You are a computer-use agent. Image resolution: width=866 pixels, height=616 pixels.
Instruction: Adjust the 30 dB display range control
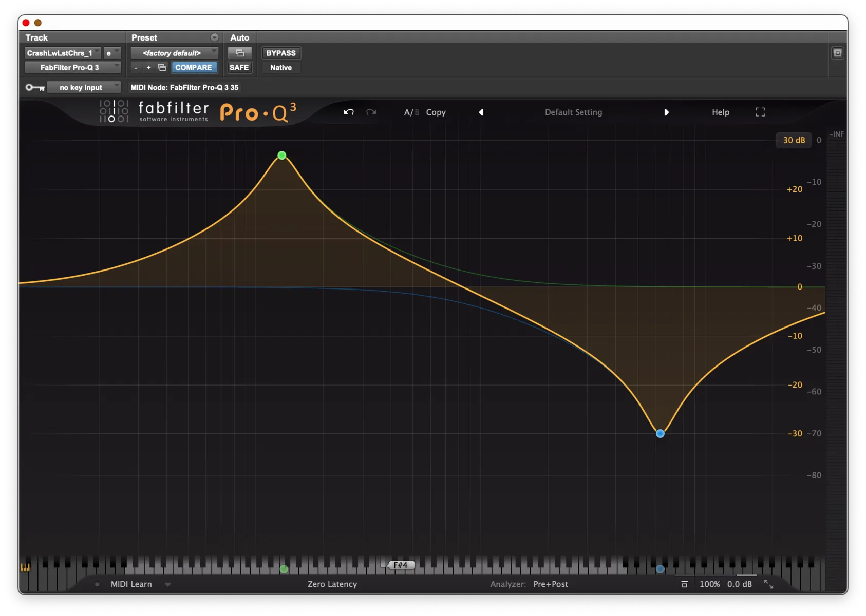coord(793,140)
